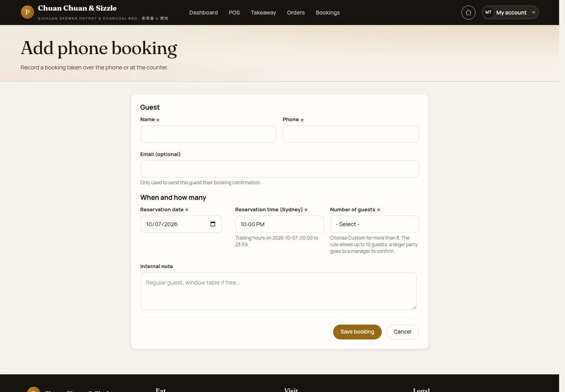The height and width of the screenshot is (392, 565).
Task: Expand the My account dropdown chevron
Action: [533, 13]
